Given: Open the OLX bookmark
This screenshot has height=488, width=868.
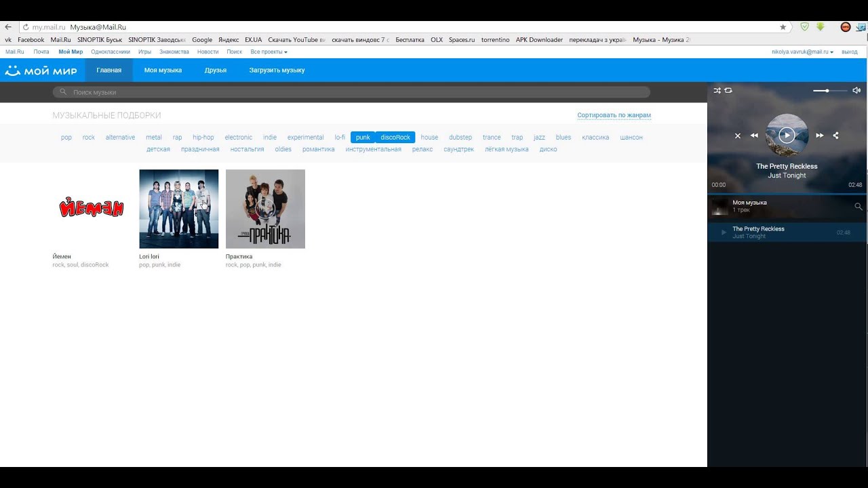Looking at the screenshot, I should tap(437, 40).
